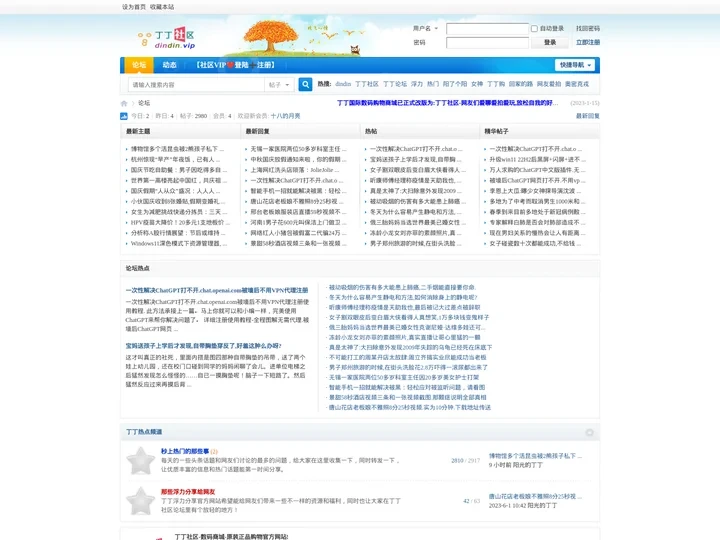Click the 立即注册 link
This screenshot has height=540, width=720.
tap(588, 42)
